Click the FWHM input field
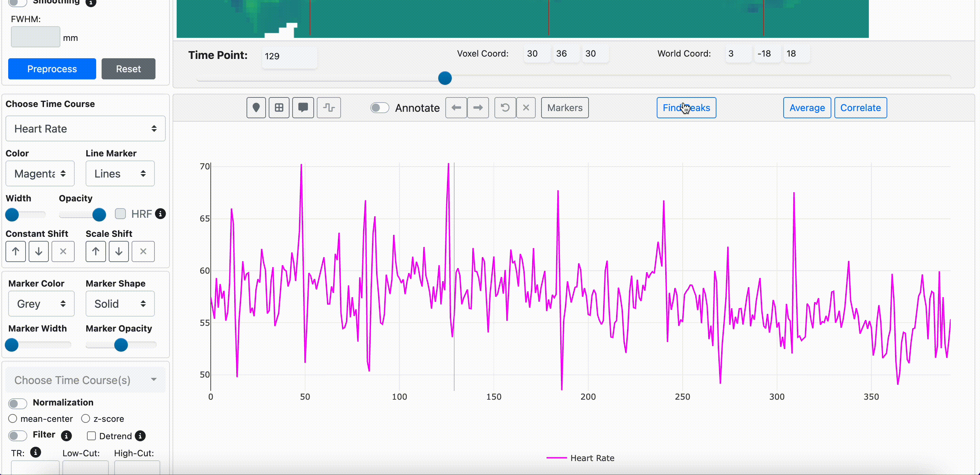The image size is (980, 475). pyautogui.click(x=35, y=37)
